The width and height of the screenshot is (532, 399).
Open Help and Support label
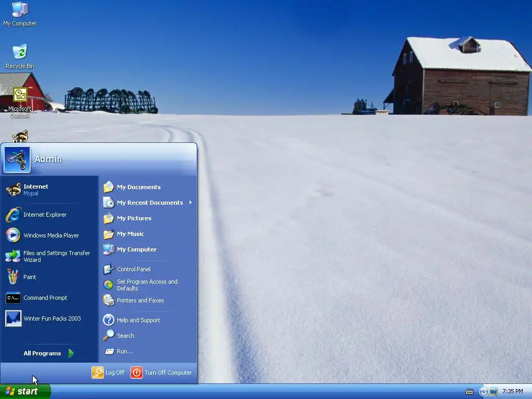pos(138,320)
